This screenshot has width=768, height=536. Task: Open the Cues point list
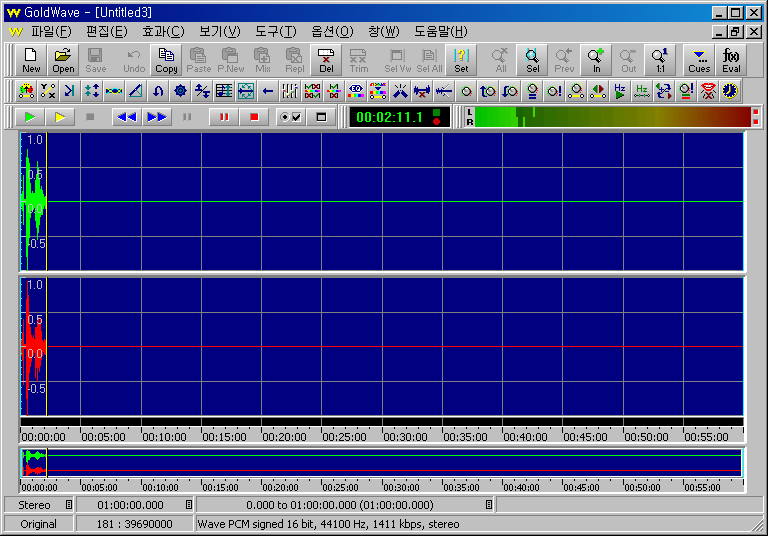[699, 60]
